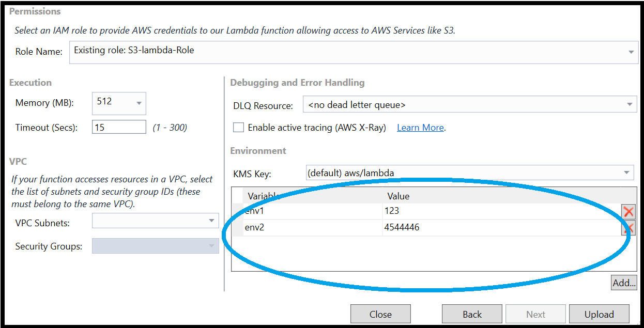
Task: Enable active tracing (AWS X-Ray) checkbox
Action: coord(238,128)
